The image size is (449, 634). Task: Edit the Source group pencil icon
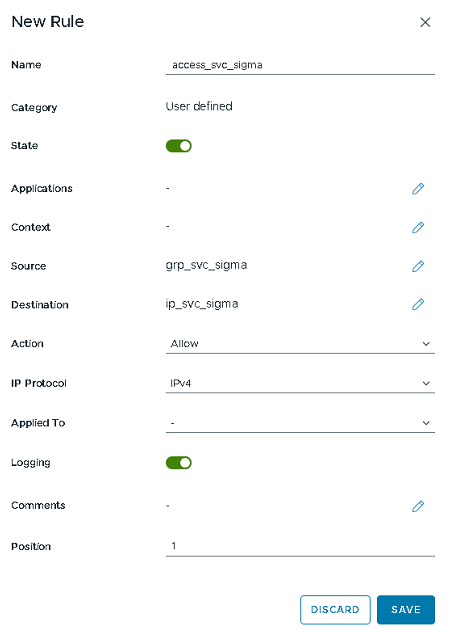pyautogui.click(x=418, y=266)
